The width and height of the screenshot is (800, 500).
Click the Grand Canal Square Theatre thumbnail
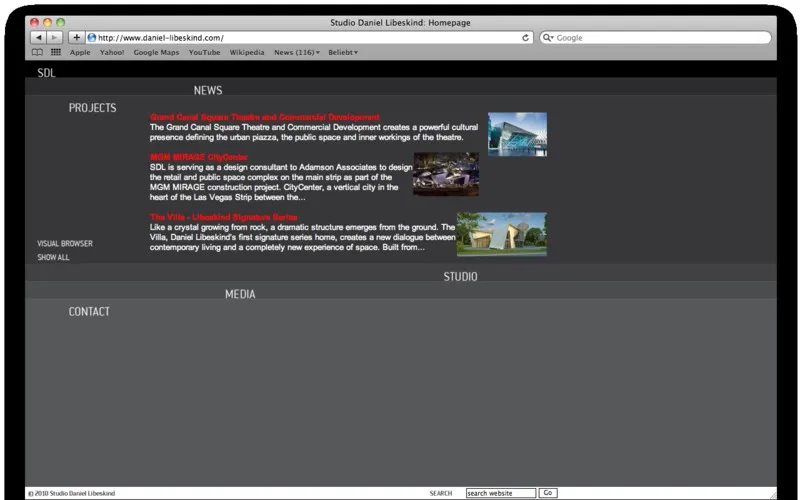(x=517, y=134)
